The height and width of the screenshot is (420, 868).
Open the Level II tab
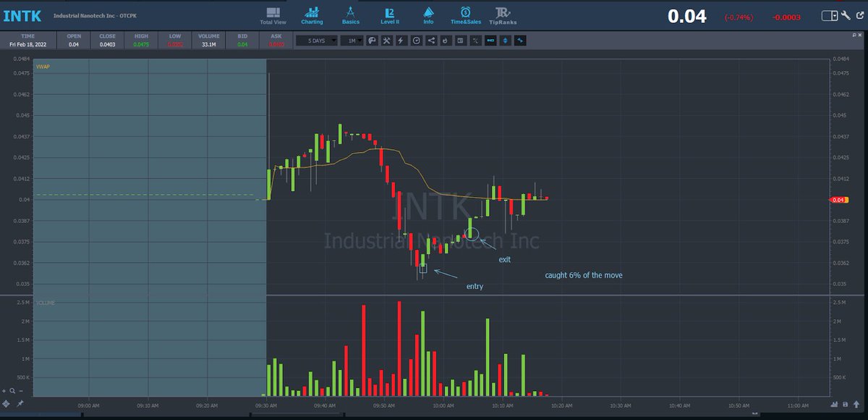[x=389, y=16]
